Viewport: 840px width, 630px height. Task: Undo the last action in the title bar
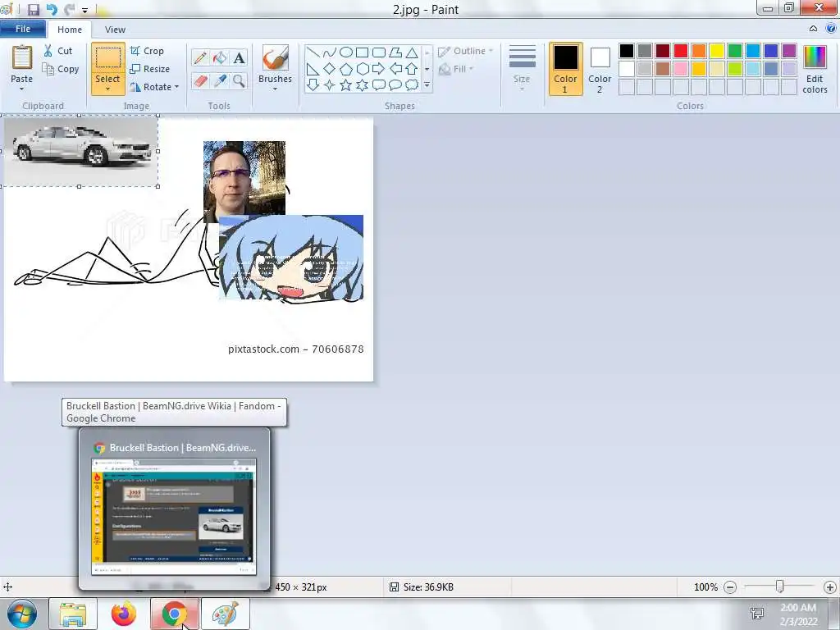tap(52, 10)
